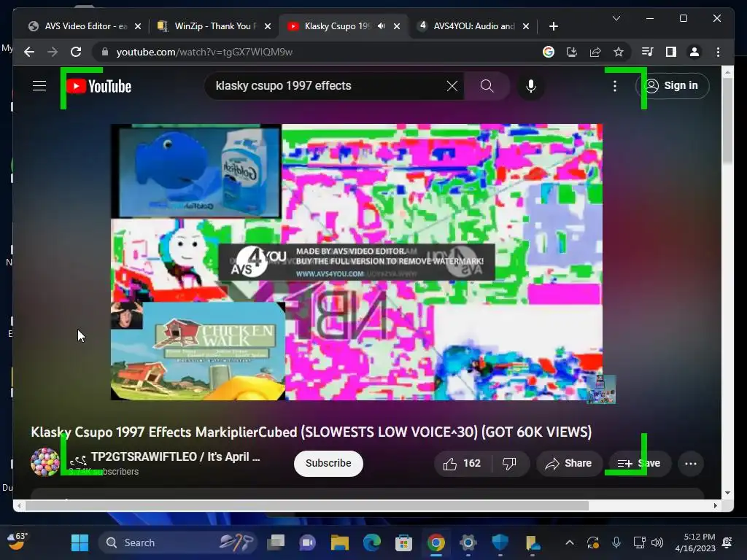
Task: Click the video player area
Action: [356, 262]
